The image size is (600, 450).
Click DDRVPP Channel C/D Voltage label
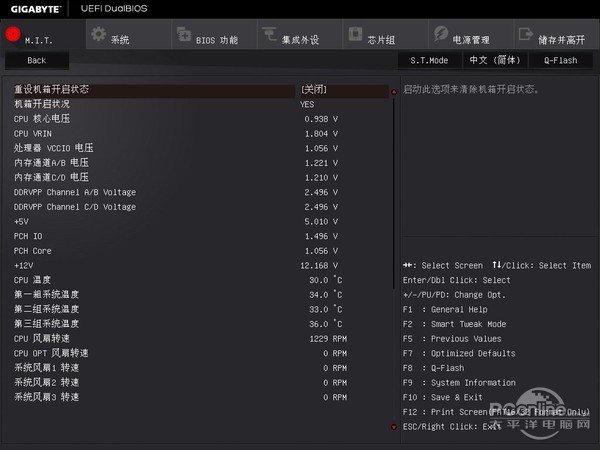[x=75, y=207]
